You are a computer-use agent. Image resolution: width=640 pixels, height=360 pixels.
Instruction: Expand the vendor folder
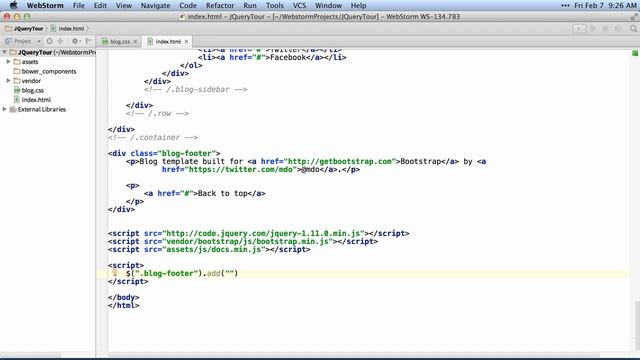8,81
